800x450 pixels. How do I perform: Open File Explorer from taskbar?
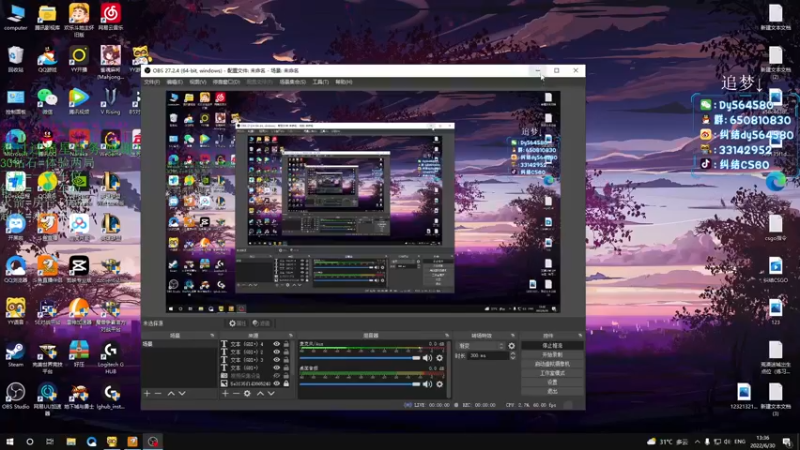(71, 441)
